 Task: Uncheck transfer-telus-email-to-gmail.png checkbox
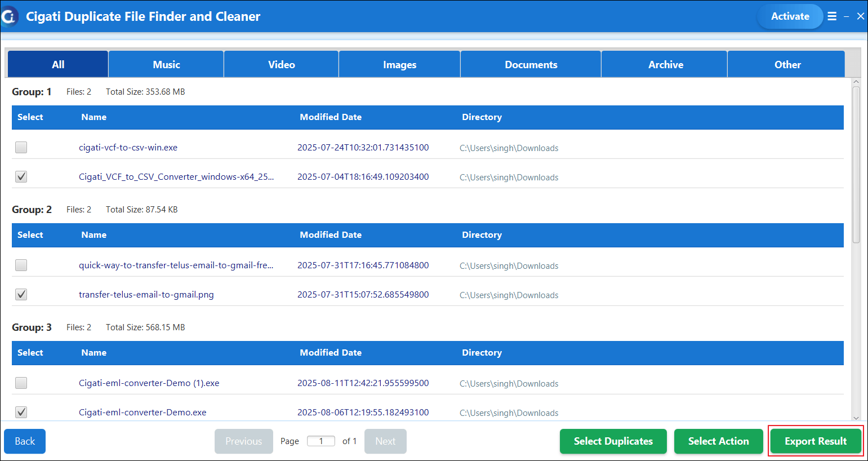tap(21, 294)
